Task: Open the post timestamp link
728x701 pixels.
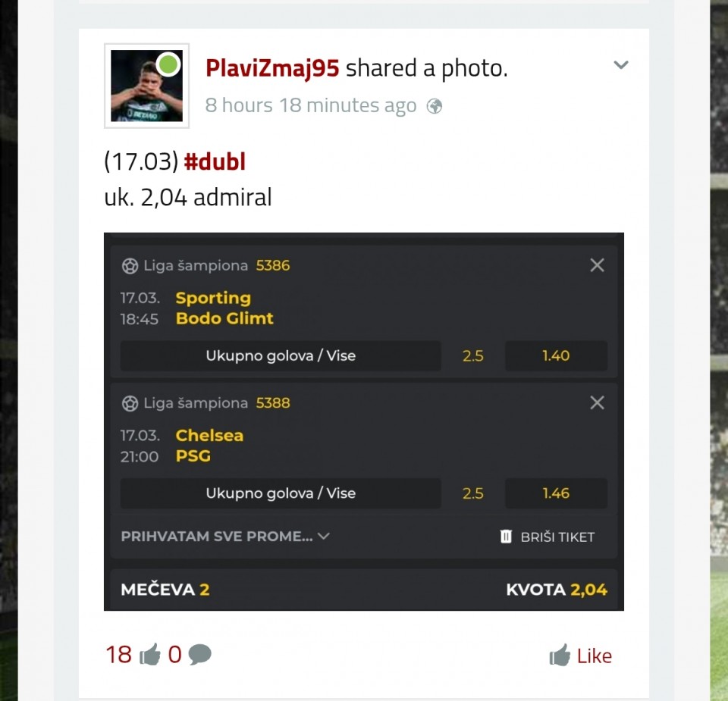Action: [311, 106]
